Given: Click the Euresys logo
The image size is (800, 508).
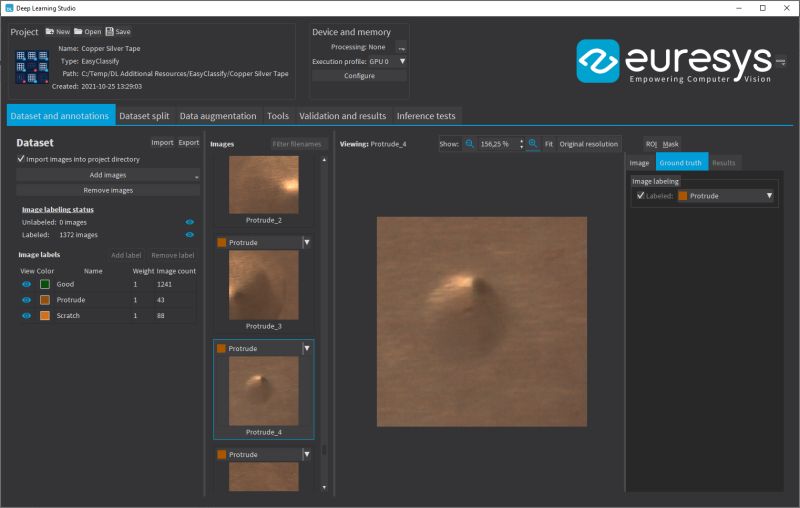Looking at the screenshot, I should point(673,61).
